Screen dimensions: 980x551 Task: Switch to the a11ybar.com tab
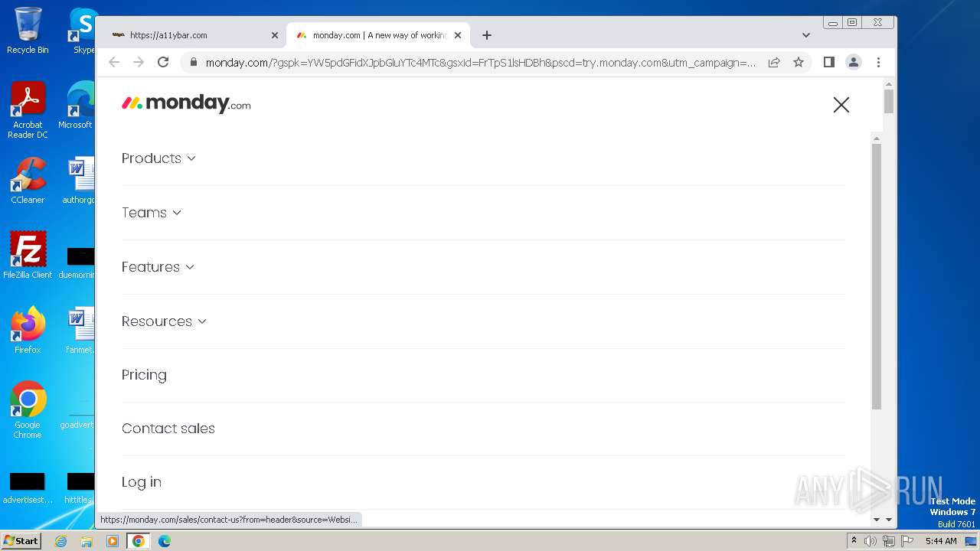[191, 35]
